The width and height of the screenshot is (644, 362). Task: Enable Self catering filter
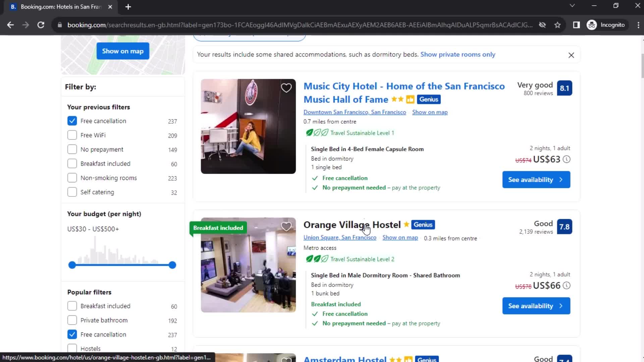coord(72,192)
